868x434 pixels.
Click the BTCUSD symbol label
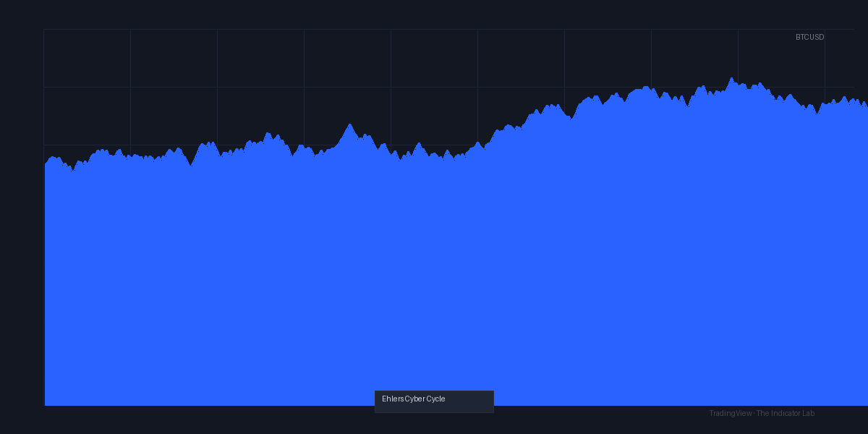[x=809, y=37]
